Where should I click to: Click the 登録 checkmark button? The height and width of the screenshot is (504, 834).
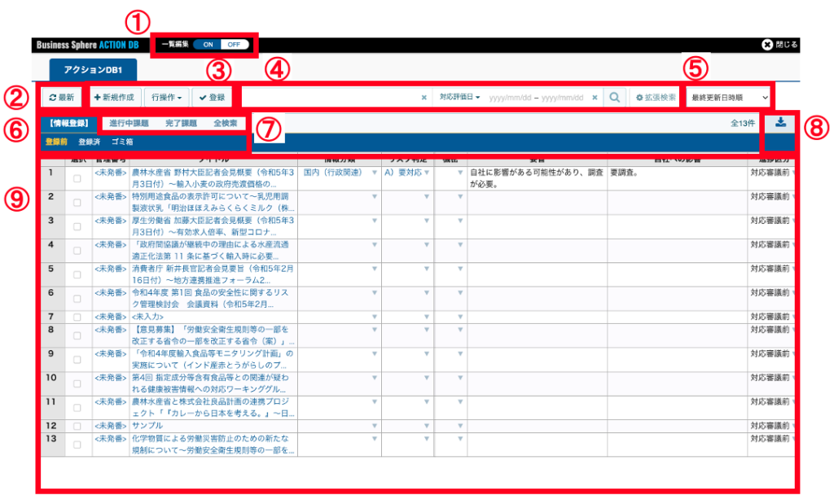pyautogui.click(x=213, y=98)
